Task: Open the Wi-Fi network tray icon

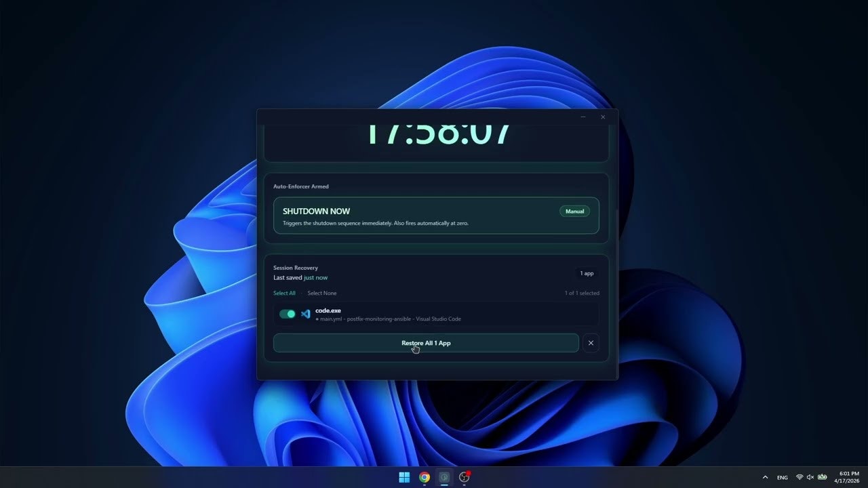Action: (800, 477)
